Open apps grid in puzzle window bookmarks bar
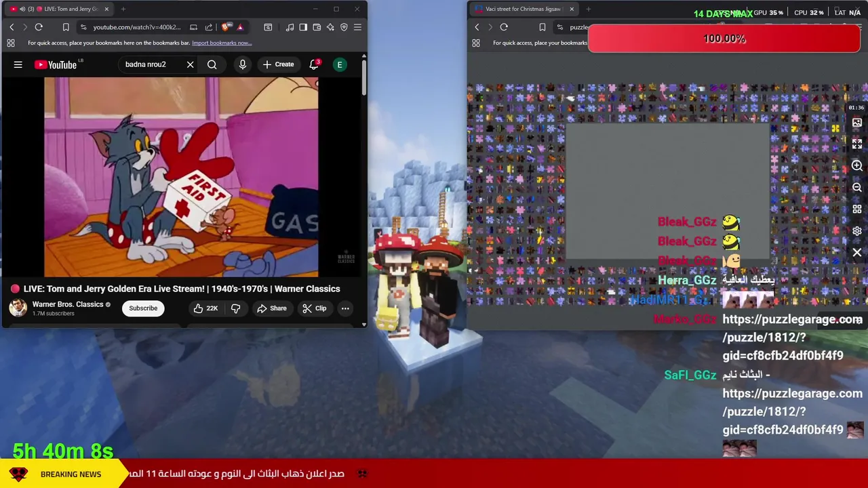Image resolution: width=868 pixels, height=488 pixels. [476, 43]
